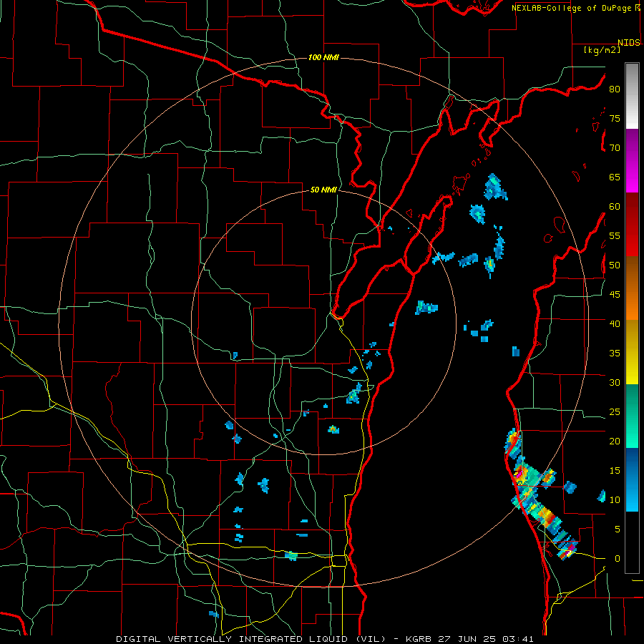Click the 40 value on the color scale
The width and height of the screenshot is (644, 644).
(x=615, y=324)
